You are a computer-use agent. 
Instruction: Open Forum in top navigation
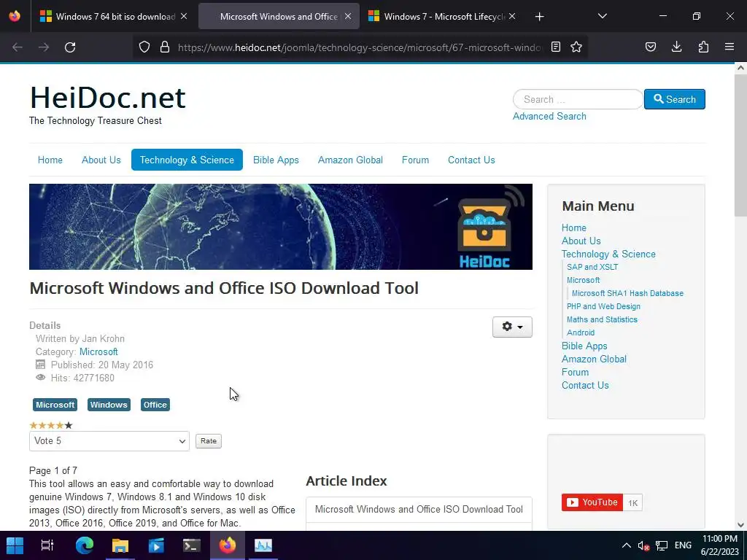click(x=415, y=160)
